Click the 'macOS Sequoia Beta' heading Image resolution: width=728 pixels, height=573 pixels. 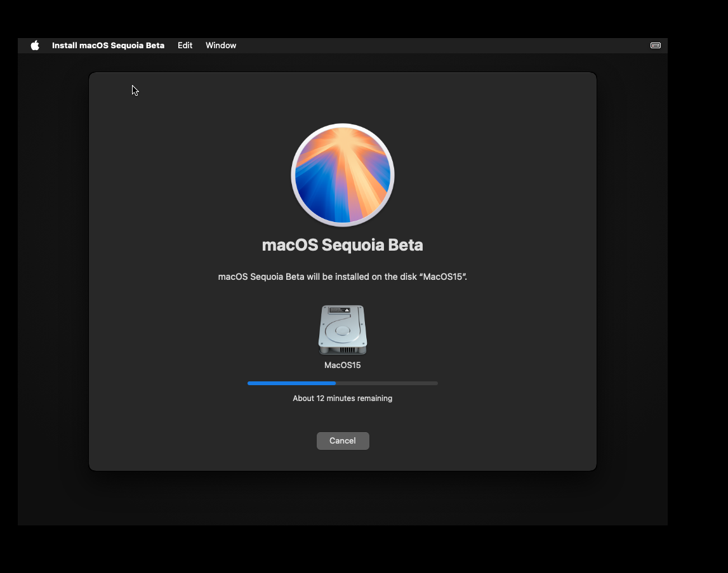343,245
